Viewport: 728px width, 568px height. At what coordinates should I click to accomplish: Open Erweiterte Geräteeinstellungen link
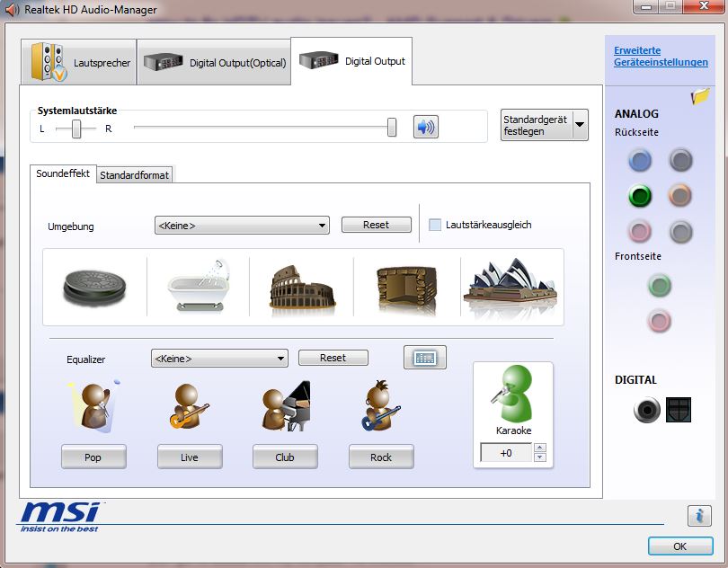pos(661,57)
